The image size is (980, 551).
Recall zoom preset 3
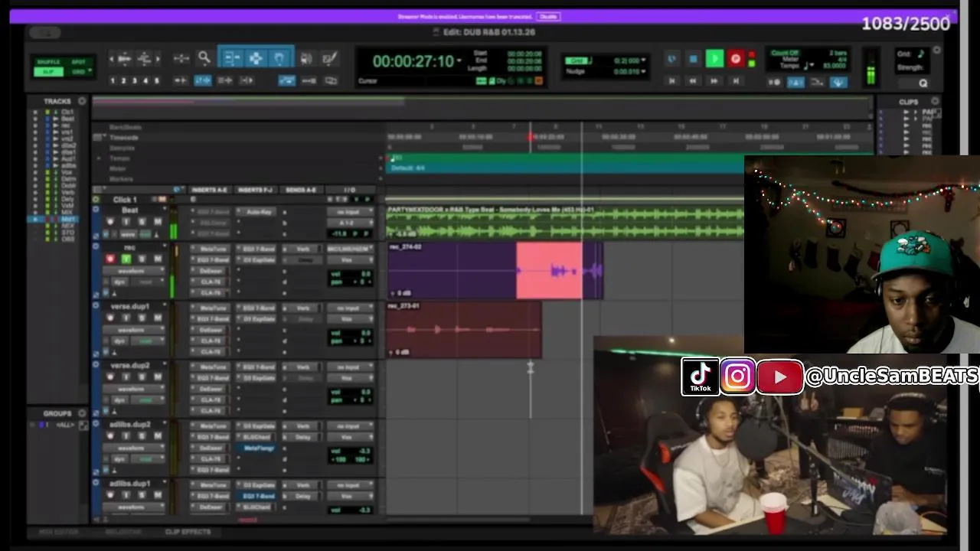[x=135, y=80]
